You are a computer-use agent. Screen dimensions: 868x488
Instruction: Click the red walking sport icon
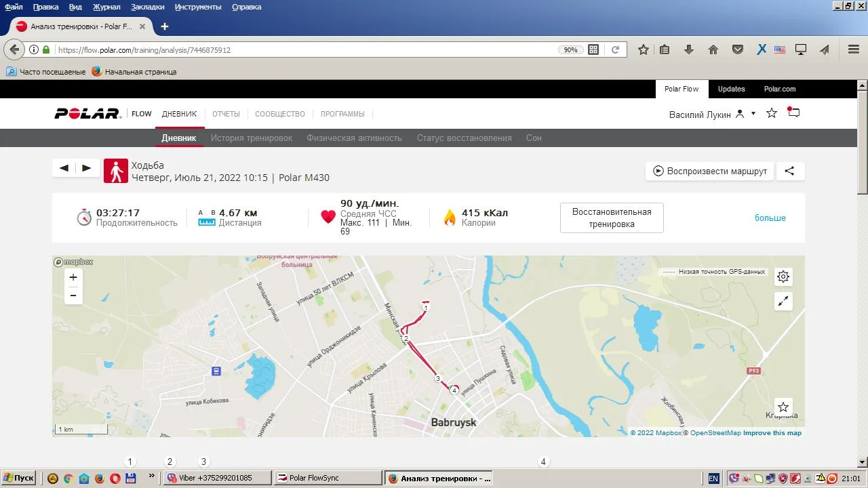(x=116, y=171)
